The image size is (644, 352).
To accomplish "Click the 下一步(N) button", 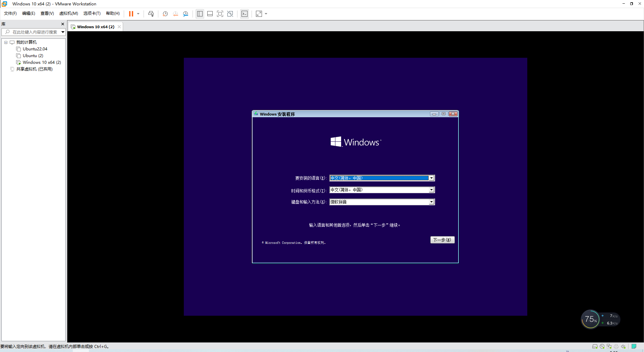I will pyautogui.click(x=442, y=240).
